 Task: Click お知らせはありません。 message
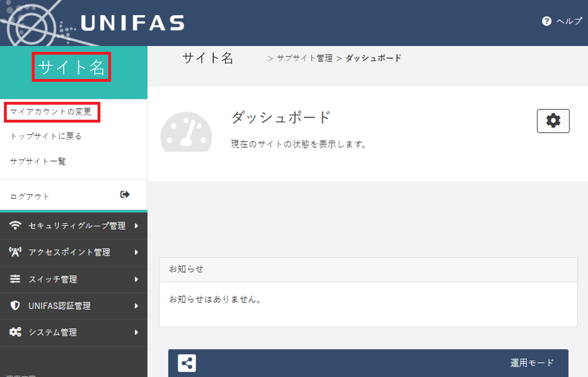[215, 299]
